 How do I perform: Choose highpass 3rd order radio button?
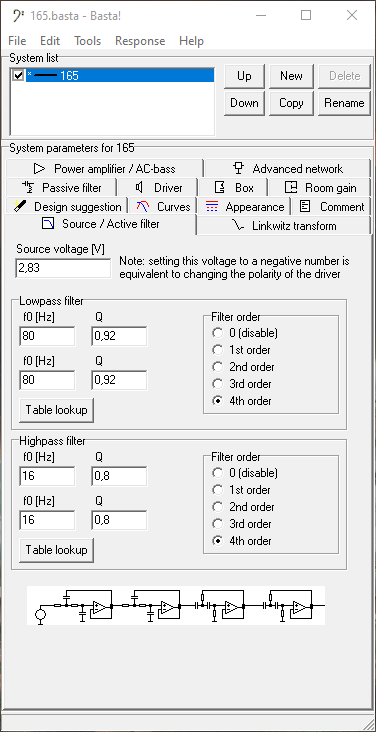coord(217,524)
